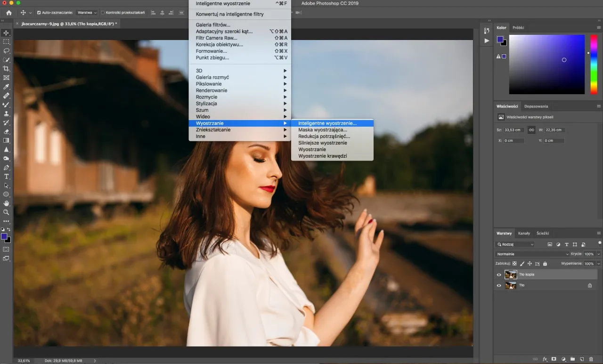Hide the Tło kopia layer
603x364 pixels.
click(x=499, y=274)
